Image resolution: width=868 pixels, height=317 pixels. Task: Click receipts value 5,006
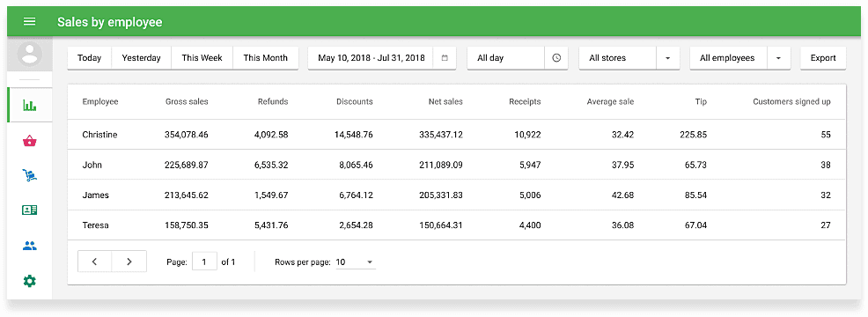point(530,195)
